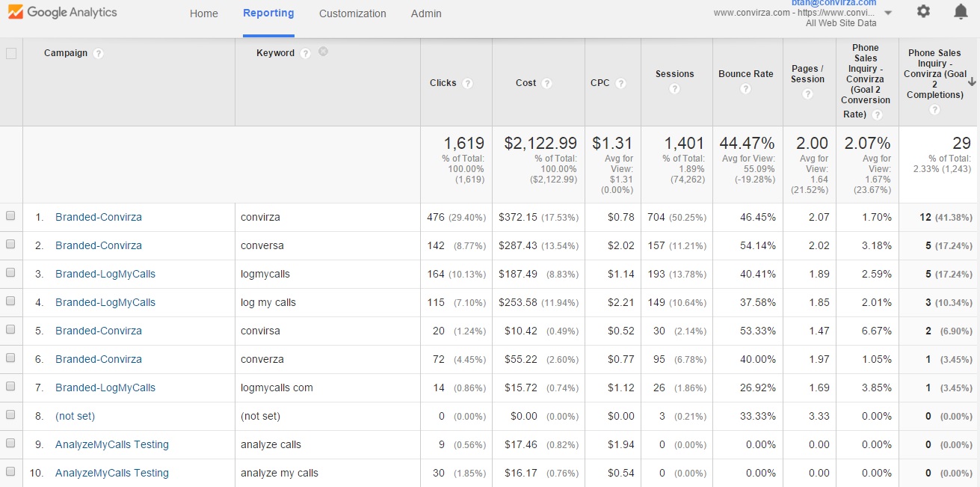The image size is (980, 487).
Task: Open help icon next to Keyword header
Action: click(305, 53)
